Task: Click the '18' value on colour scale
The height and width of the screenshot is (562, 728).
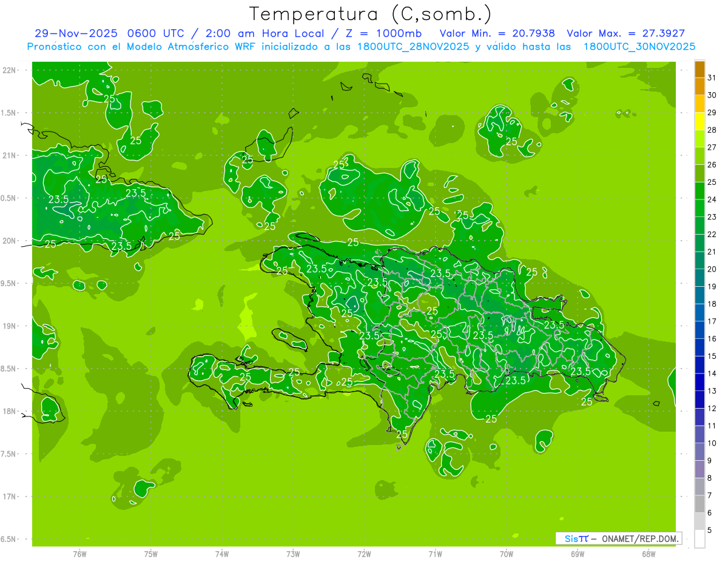Action: pos(712,304)
